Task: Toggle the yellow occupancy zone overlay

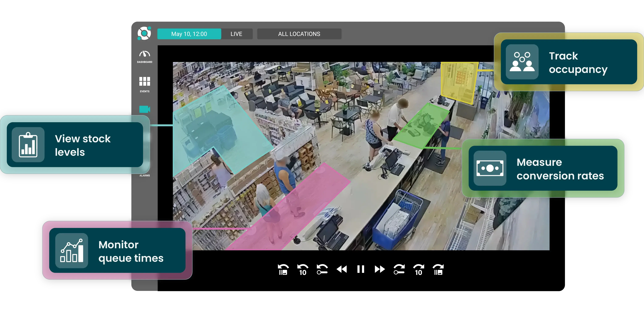Action: 460,83
